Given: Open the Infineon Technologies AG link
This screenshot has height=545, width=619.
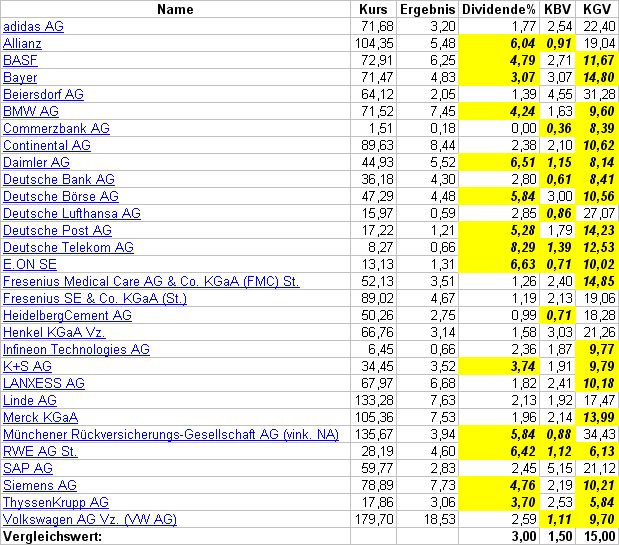Looking at the screenshot, I should click(76, 349).
